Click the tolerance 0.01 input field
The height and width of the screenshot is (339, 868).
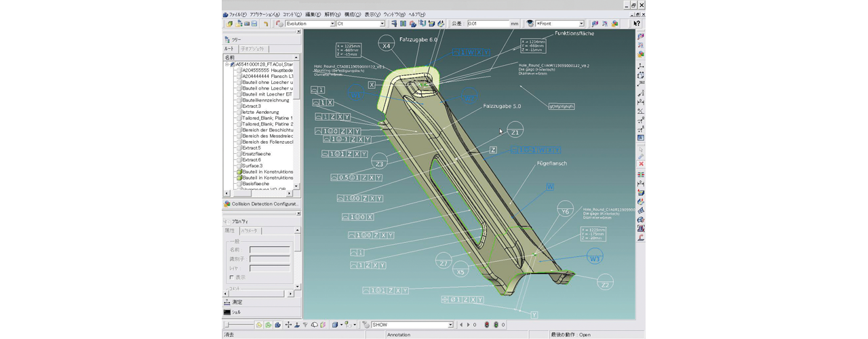488,24
